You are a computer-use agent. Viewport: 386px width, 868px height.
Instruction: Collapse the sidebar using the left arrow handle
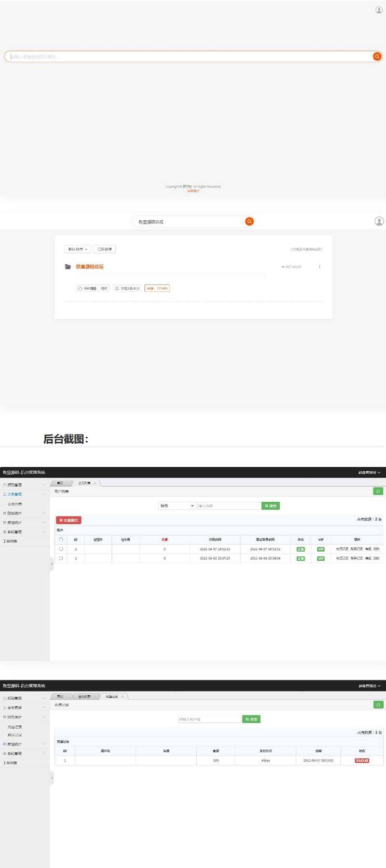tap(52, 564)
